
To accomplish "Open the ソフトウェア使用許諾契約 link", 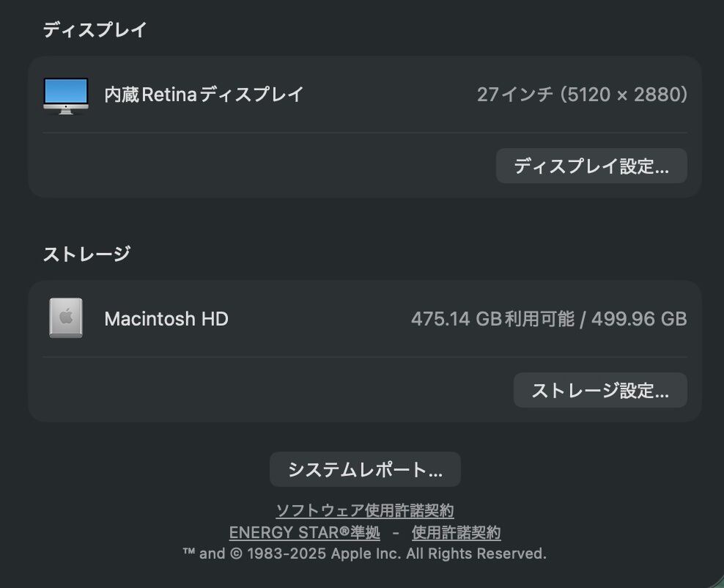I will tap(365, 510).
